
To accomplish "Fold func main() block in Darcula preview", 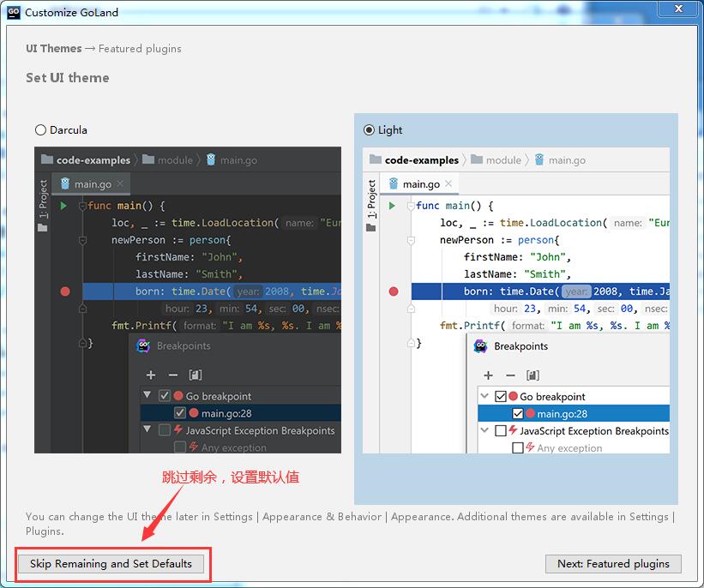I will pyautogui.click(x=82, y=206).
